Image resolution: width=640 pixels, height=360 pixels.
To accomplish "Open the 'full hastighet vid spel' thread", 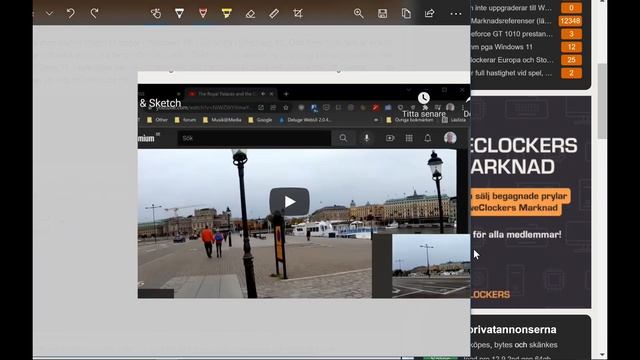I will pos(511,73).
